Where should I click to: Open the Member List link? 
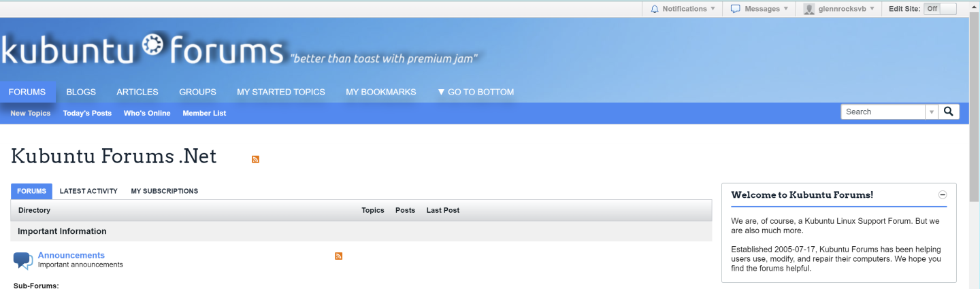pyautogui.click(x=204, y=113)
